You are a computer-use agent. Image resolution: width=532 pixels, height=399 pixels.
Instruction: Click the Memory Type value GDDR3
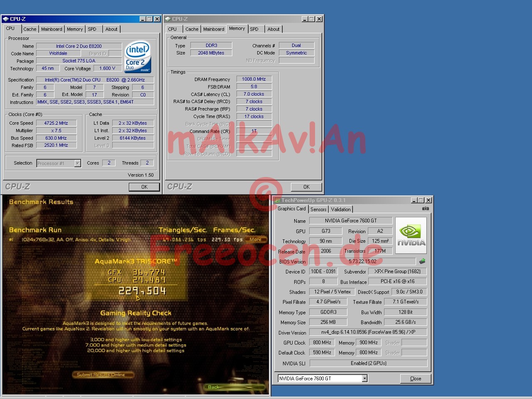point(328,312)
